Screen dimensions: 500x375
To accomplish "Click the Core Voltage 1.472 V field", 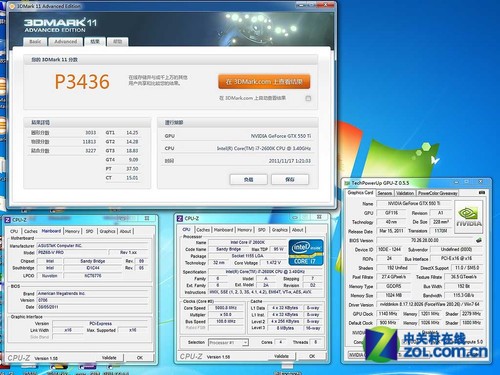I will point(273,263).
